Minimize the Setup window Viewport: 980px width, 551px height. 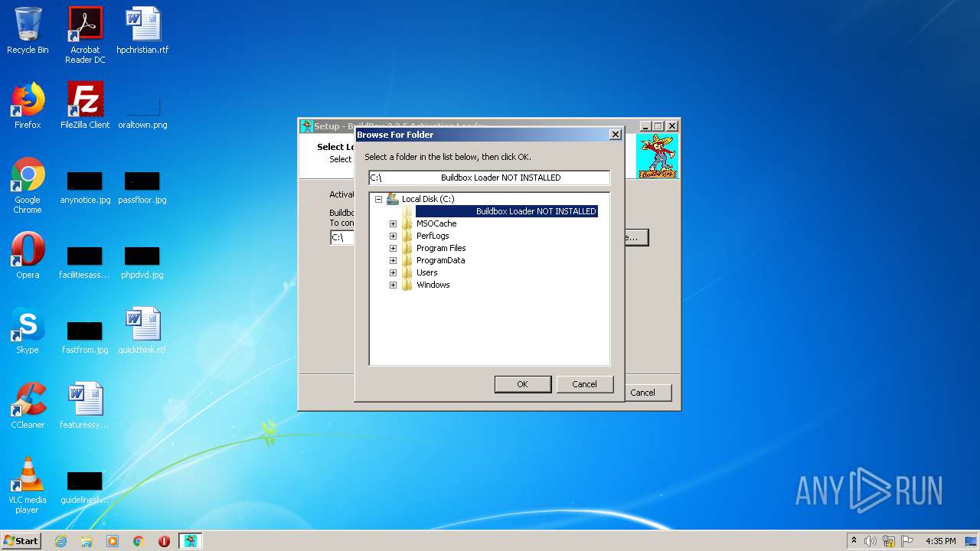[x=645, y=126]
